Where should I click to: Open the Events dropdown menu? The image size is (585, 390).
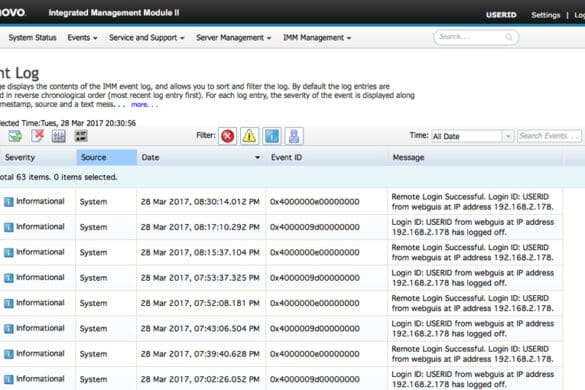(x=82, y=38)
